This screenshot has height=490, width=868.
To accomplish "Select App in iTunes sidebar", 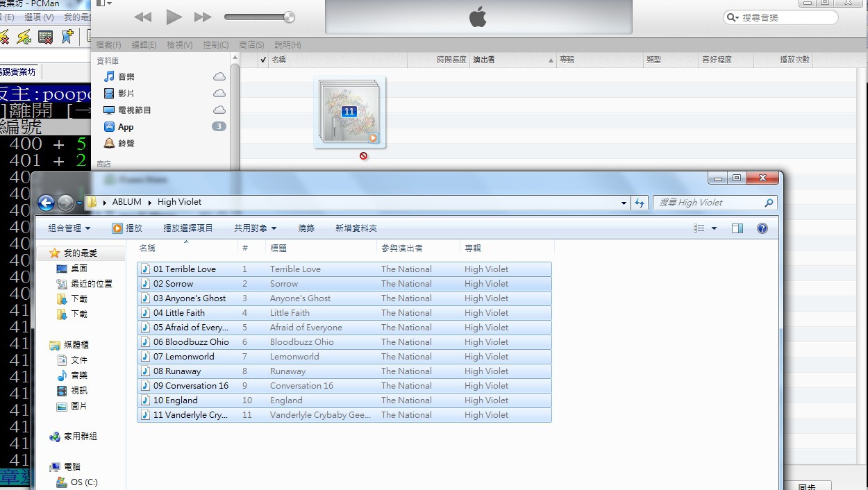I will [126, 126].
